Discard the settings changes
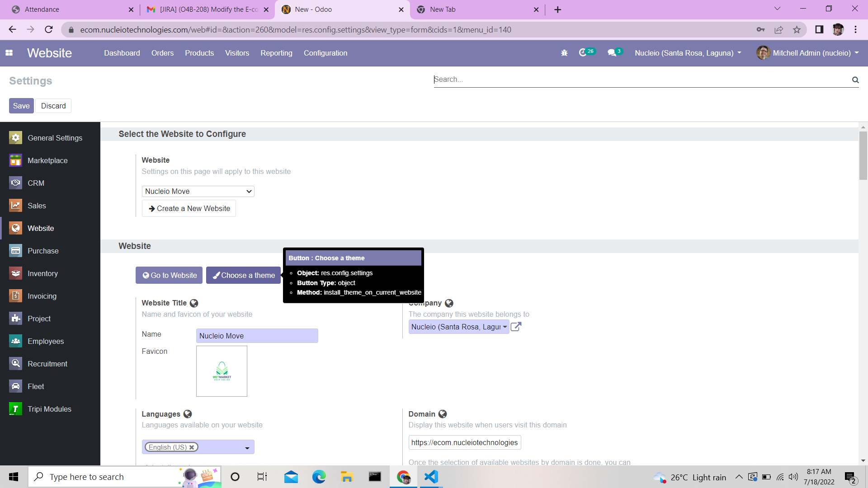 53,106
